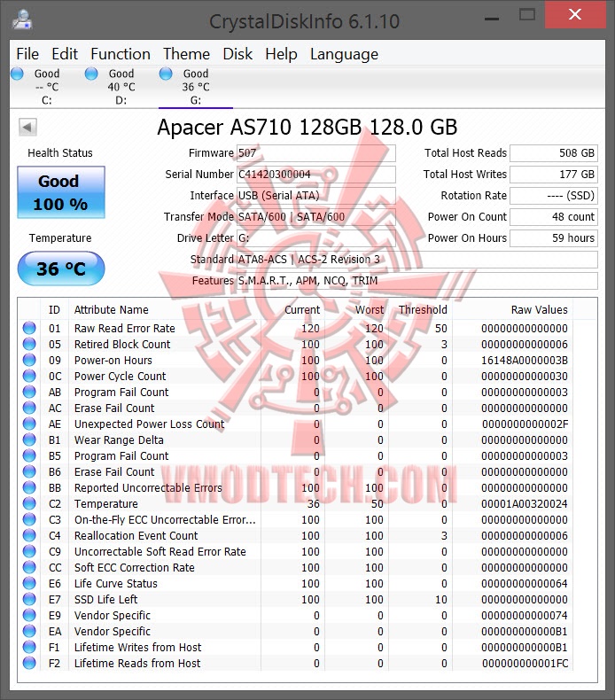Screen dimensions: 615x700
Task: Click status orb for Retired Block Count
Action: click(29, 344)
